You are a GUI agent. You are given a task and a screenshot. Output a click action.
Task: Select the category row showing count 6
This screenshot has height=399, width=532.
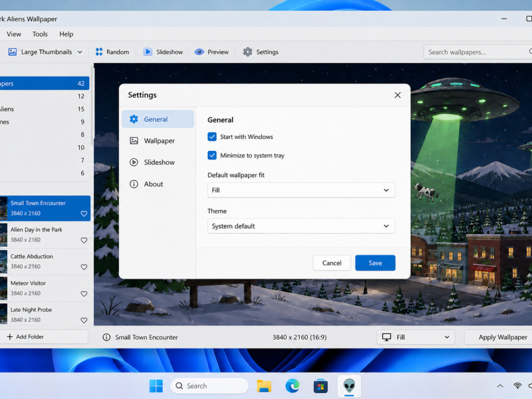click(x=45, y=173)
